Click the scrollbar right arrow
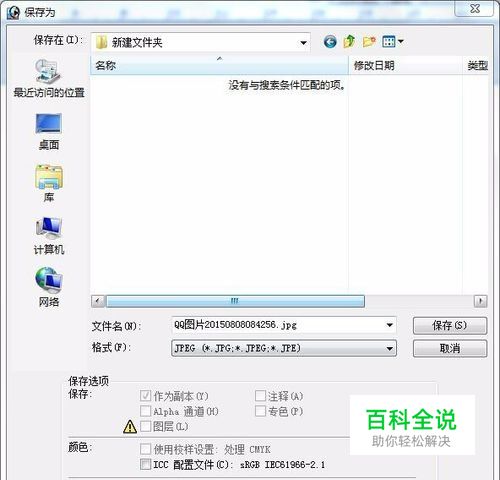 480,301
